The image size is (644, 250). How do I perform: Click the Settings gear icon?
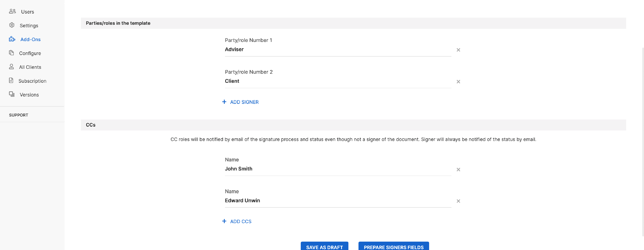[12, 25]
